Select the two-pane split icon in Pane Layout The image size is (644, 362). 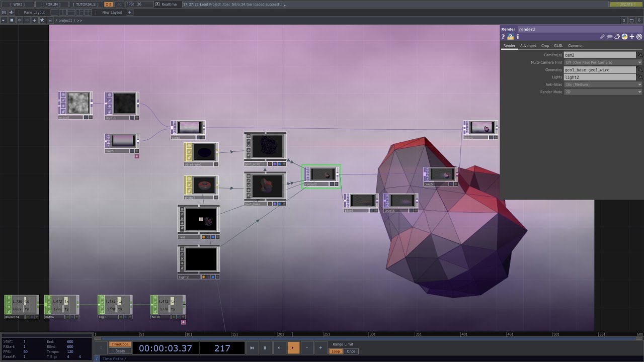click(x=62, y=13)
